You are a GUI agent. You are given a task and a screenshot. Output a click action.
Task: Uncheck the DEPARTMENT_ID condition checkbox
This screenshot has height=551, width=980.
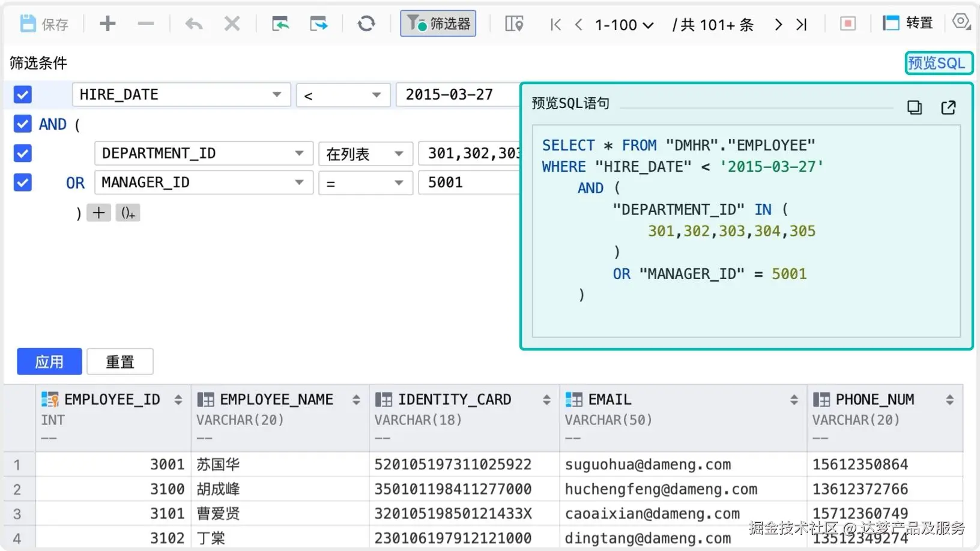(x=23, y=154)
